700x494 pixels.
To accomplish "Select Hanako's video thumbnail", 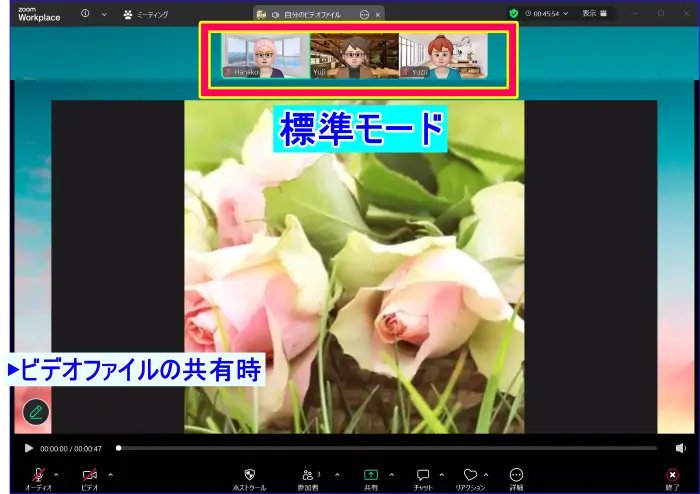I will coord(265,56).
